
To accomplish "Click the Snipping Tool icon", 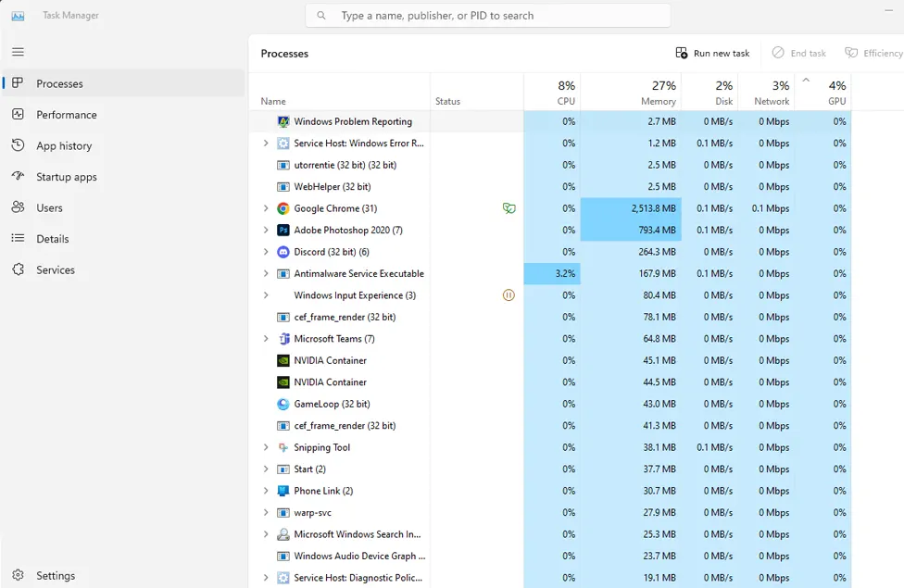I will (283, 447).
